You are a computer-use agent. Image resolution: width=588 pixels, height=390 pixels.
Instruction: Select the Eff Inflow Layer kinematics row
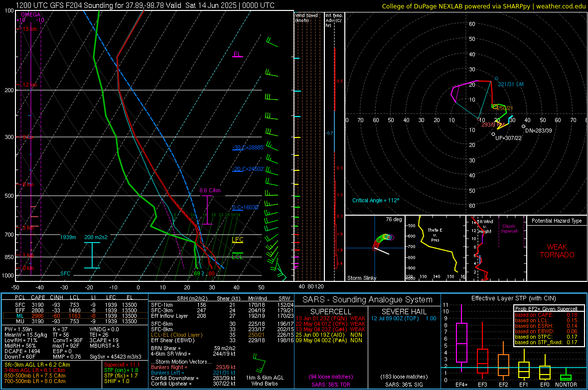222,316
